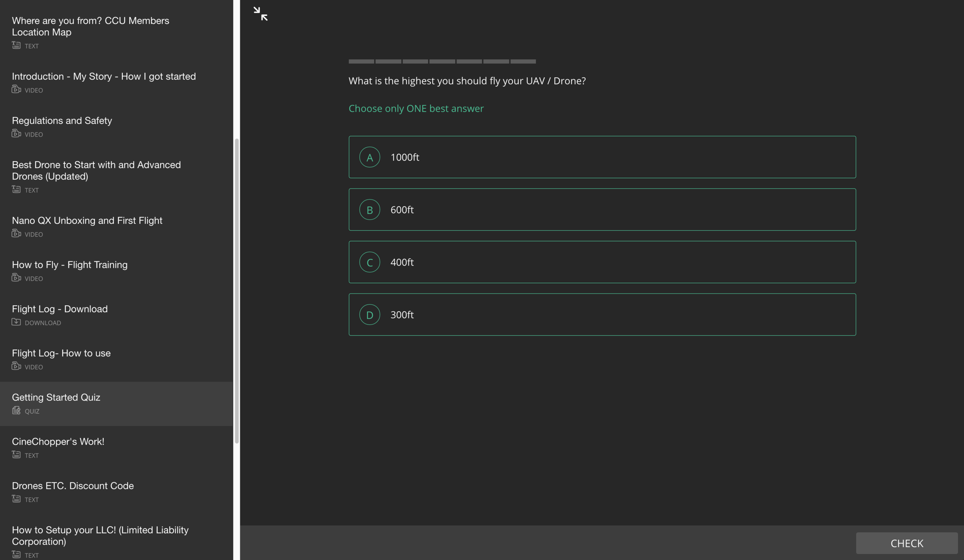Click video icon under Nano QX Unboxing

coord(16,233)
